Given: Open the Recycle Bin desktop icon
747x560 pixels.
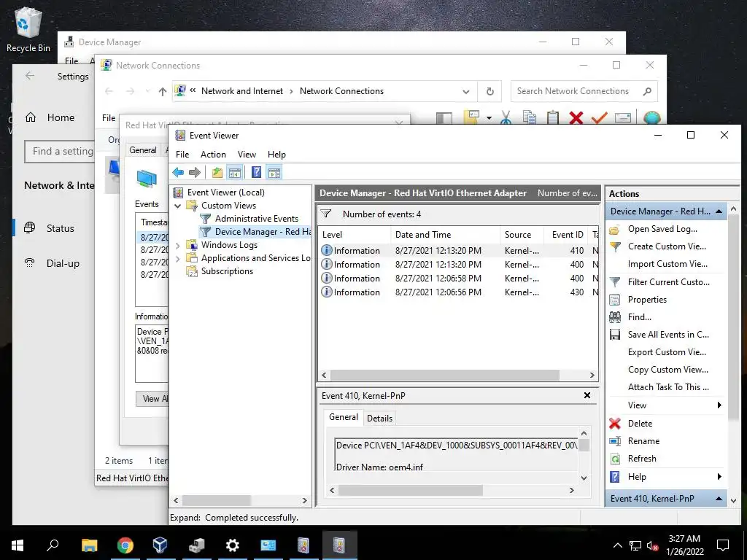Looking at the screenshot, I should [28, 29].
